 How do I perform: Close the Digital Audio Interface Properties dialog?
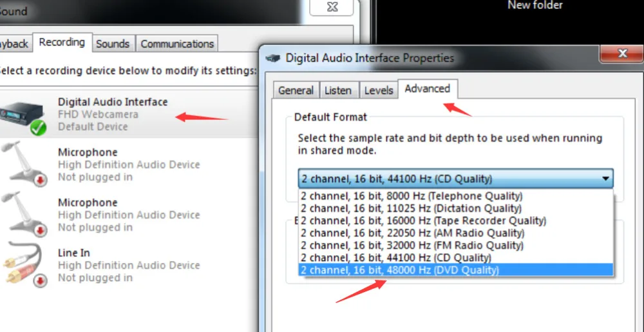click(622, 54)
